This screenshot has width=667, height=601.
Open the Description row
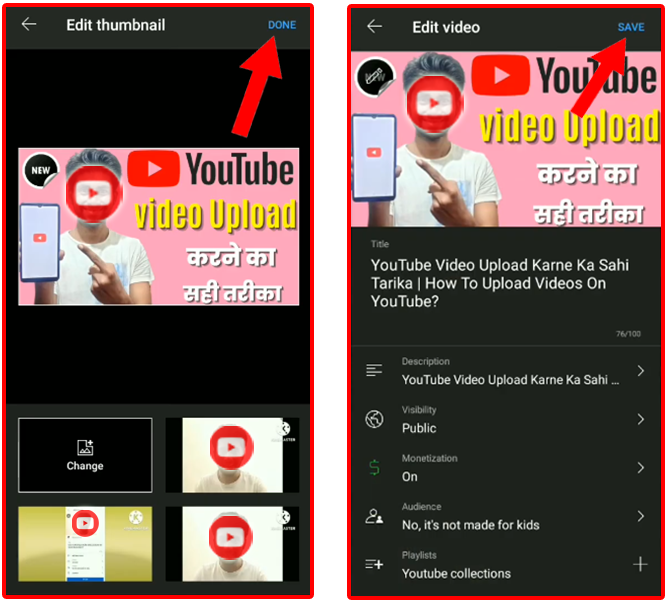point(505,371)
